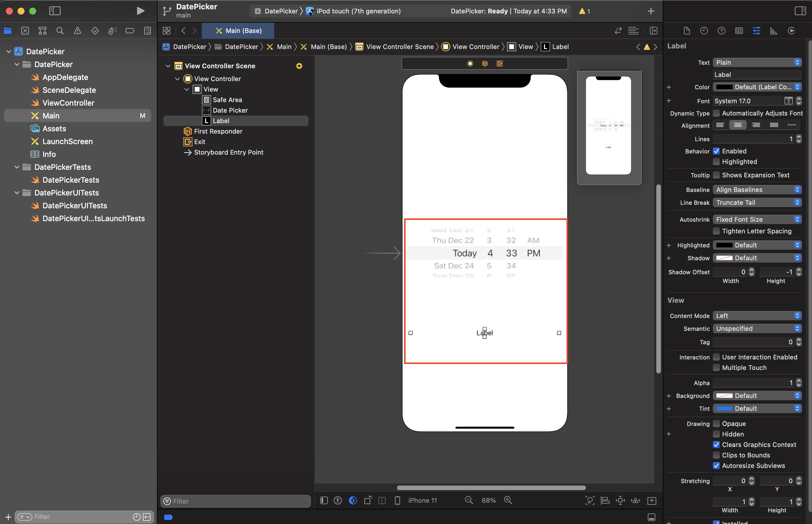Open the Connections inspector icon
The height and width of the screenshot is (524, 812).
click(x=791, y=31)
